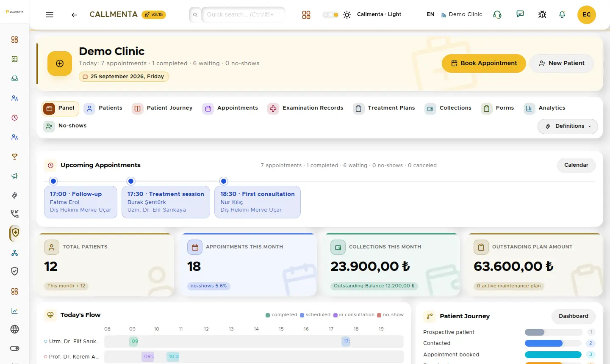Toggle the no-show legend entry
610x364 pixels.
(390, 315)
